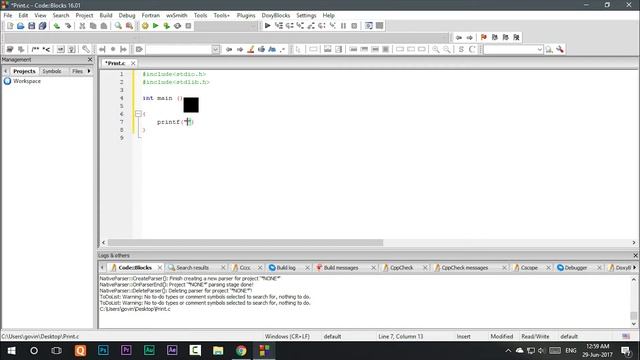Screen dimensions: 640x360
Task: Build the project with the yellow gear icon
Action: click(x=145, y=26)
